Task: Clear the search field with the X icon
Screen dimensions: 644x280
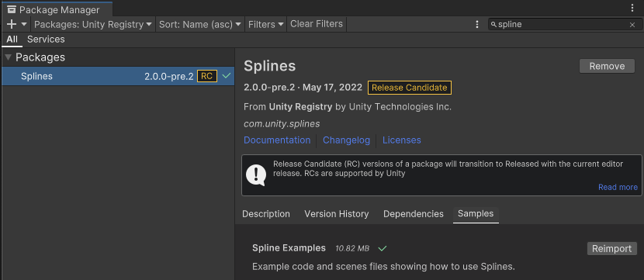Action: coord(632,25)
